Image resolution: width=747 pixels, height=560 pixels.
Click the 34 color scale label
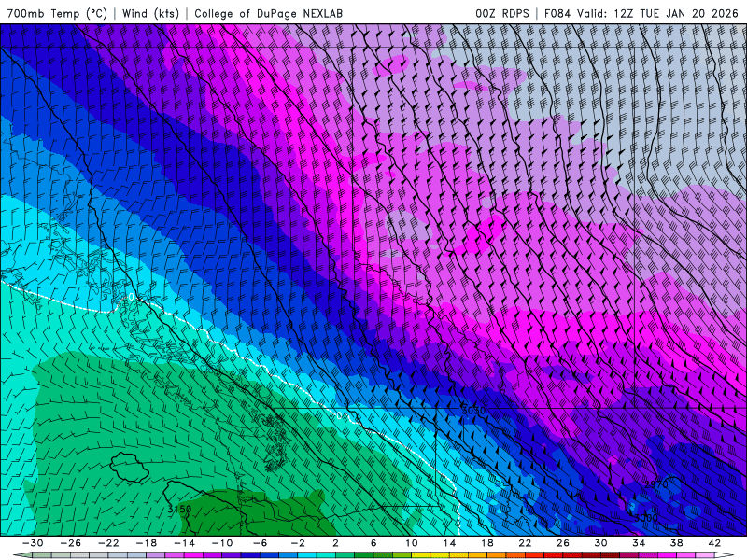point(639,543)
